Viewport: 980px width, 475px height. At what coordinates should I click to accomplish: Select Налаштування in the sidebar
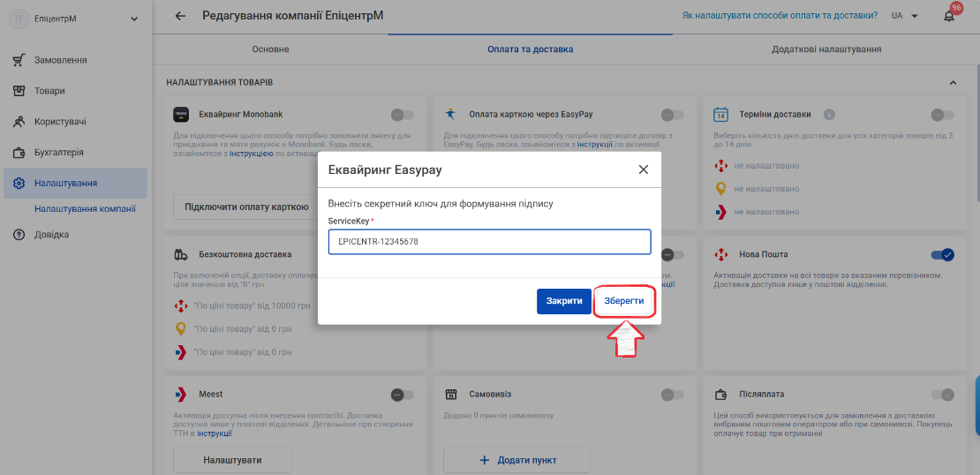tap(75, 183)
